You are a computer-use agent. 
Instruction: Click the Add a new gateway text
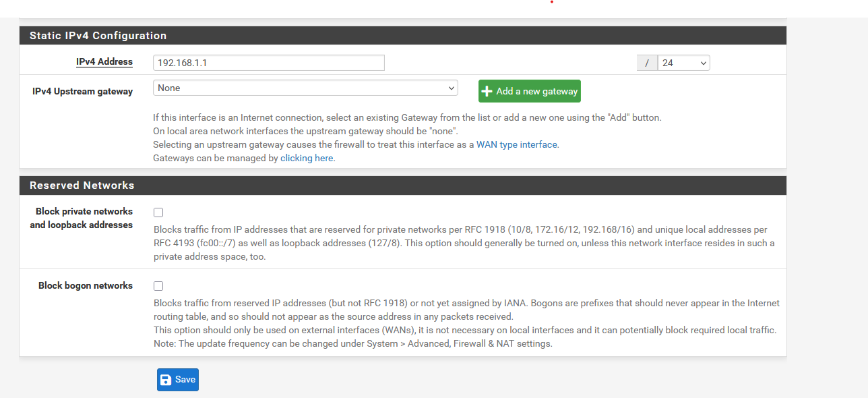click(536, 91)
